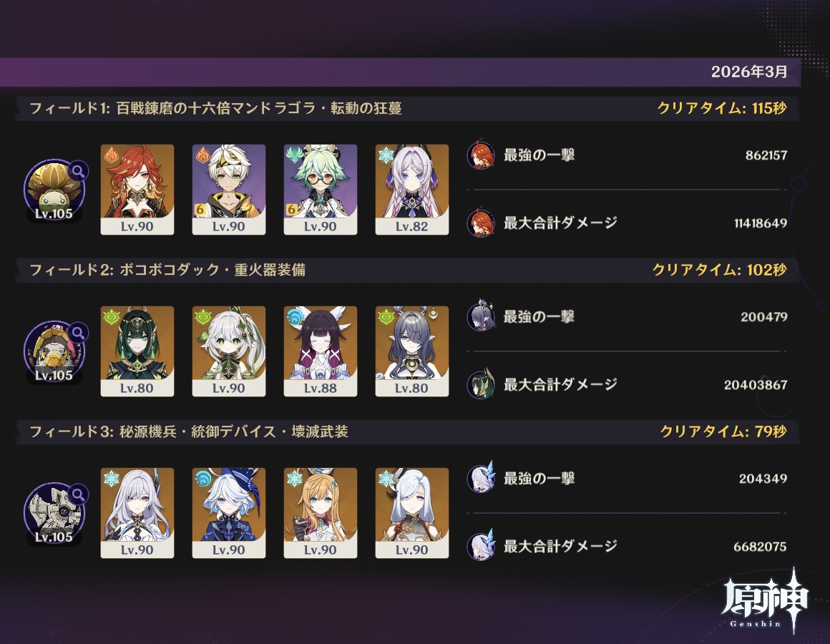
Task: Click the avatar icon beside 最強の一撃 200479
Action: pos(481,316)
